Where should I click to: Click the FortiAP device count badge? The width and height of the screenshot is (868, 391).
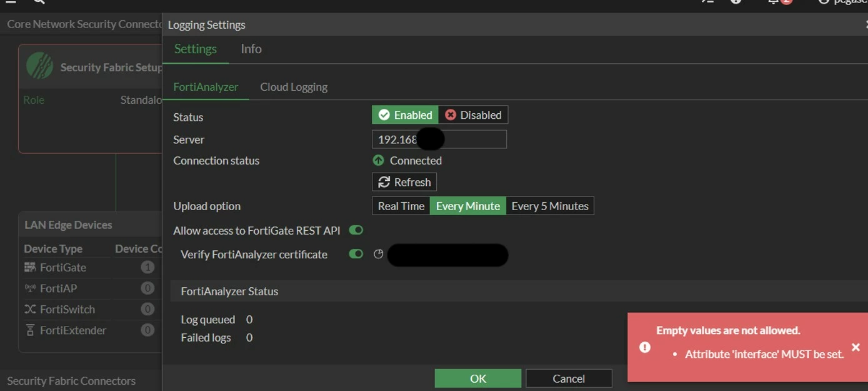tap(147, 288)
